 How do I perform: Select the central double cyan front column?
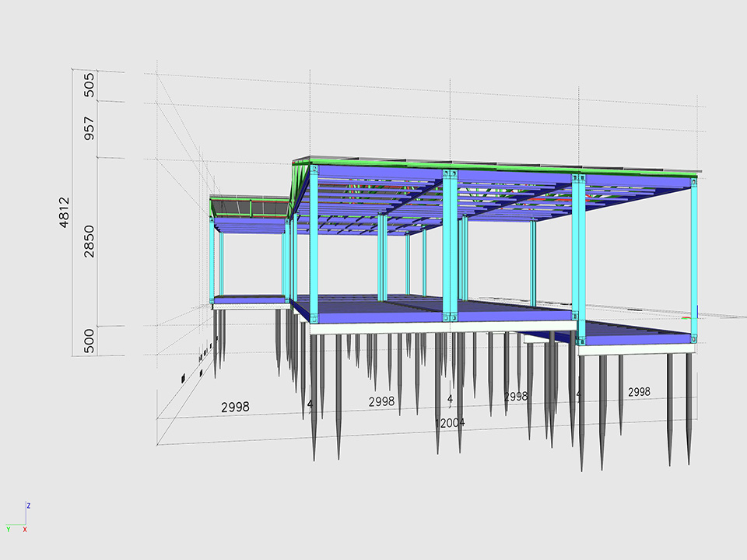(x=450, y=246)
